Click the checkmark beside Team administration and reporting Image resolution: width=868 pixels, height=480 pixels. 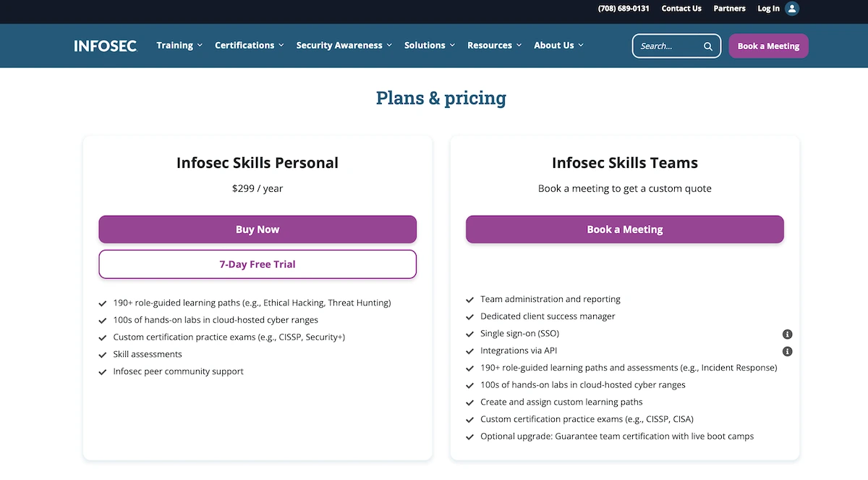point(469,299)
